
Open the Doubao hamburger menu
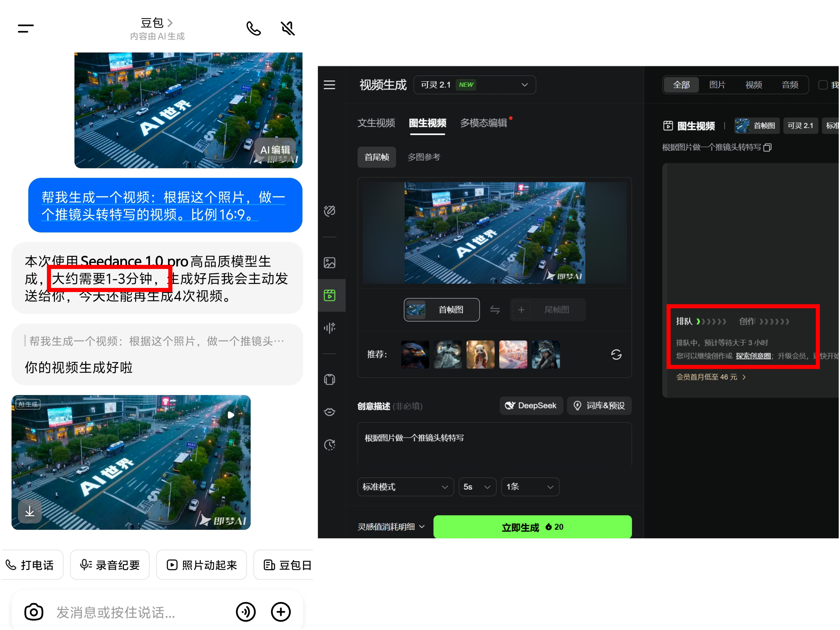(x=25, y=29)
